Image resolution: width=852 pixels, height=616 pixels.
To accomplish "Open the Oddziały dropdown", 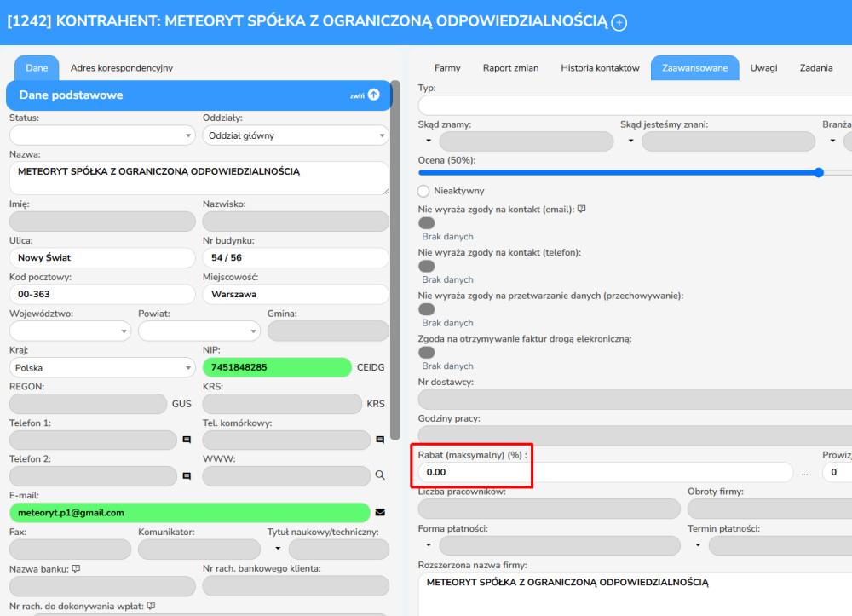I will tap(296, 135).
